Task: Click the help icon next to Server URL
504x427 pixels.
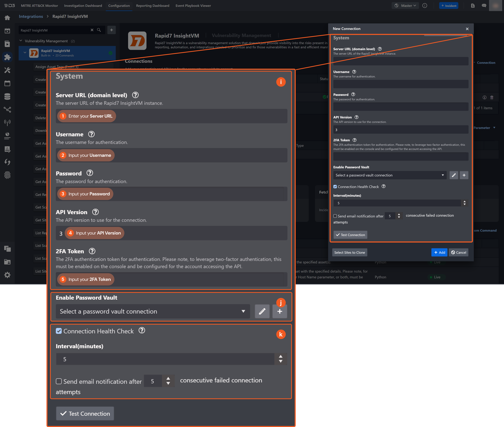Action: click(380, 49)
